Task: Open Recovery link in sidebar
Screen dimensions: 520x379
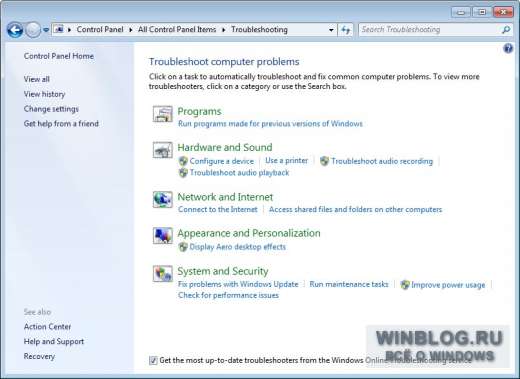Action: click(39, 356)
